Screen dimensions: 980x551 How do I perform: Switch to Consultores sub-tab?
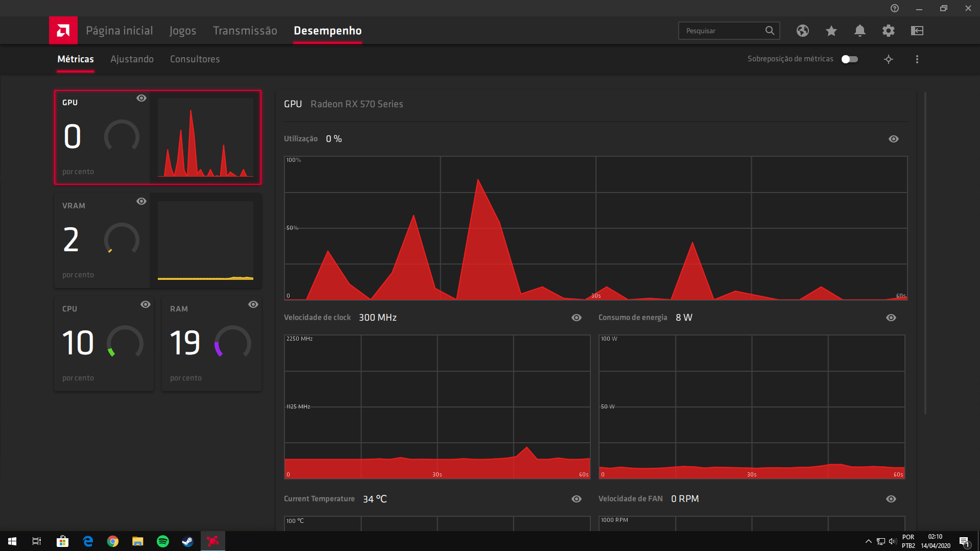195,59
